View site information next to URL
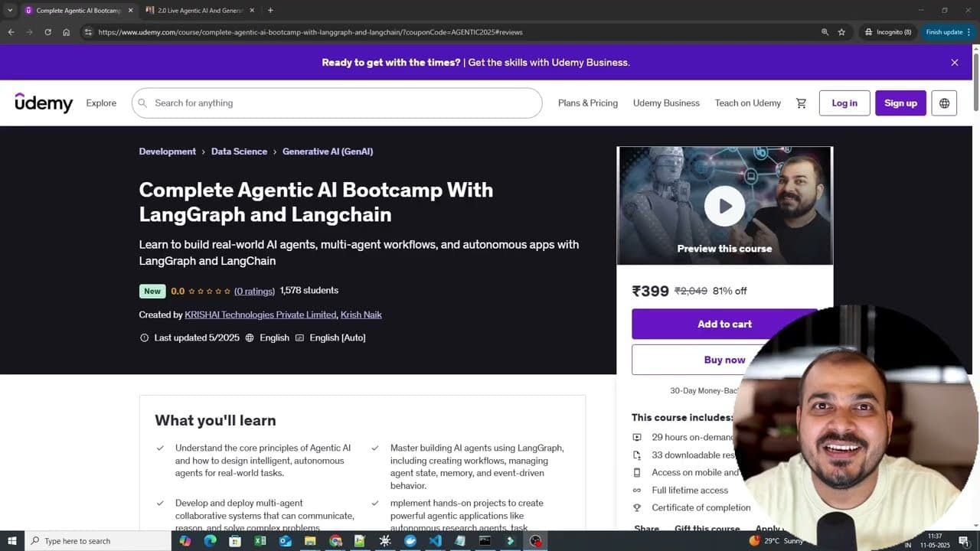Image resolution: width=980 pixels, height=551 pixels. 88,32
